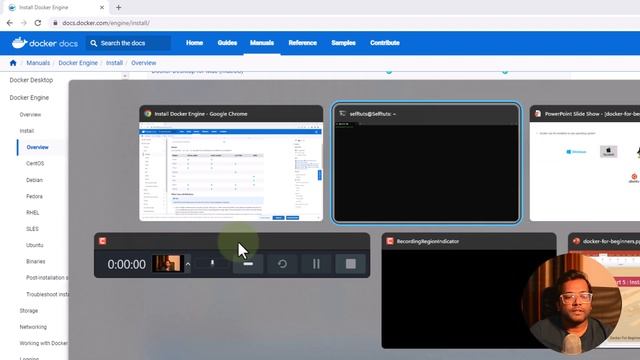Open the Fedora install page
Screen dimensions: 640x360
(34, 196)
